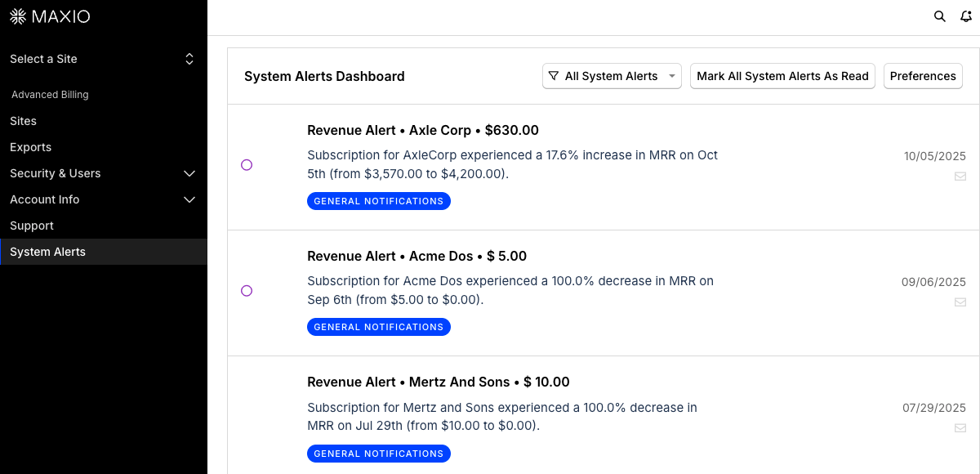Expand the Security & Users menu
The height and width of the screenshot is (474, 980).
coord(103,173)
